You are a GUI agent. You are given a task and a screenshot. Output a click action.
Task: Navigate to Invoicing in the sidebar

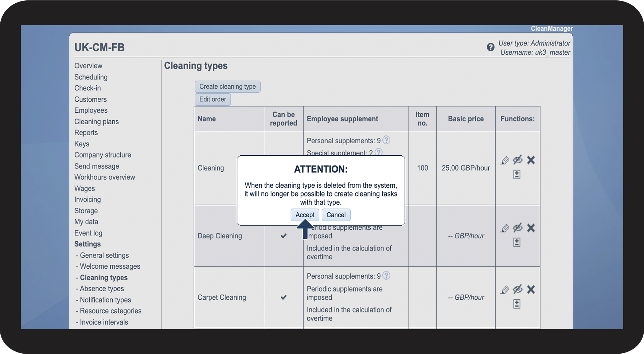coord(87,199)
